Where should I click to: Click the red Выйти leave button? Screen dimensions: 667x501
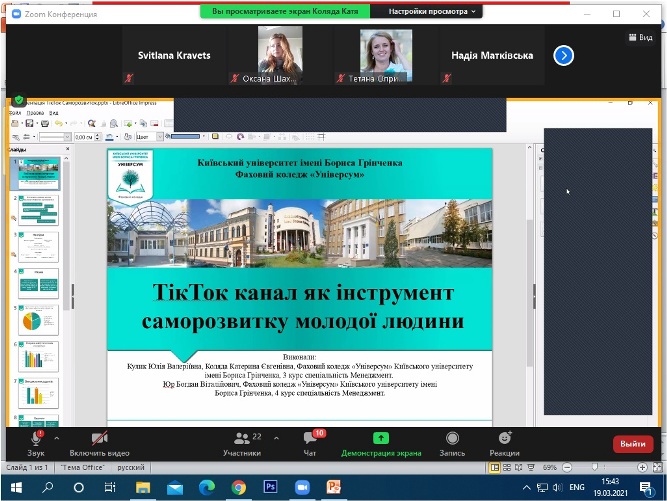[x=632, y=443]
